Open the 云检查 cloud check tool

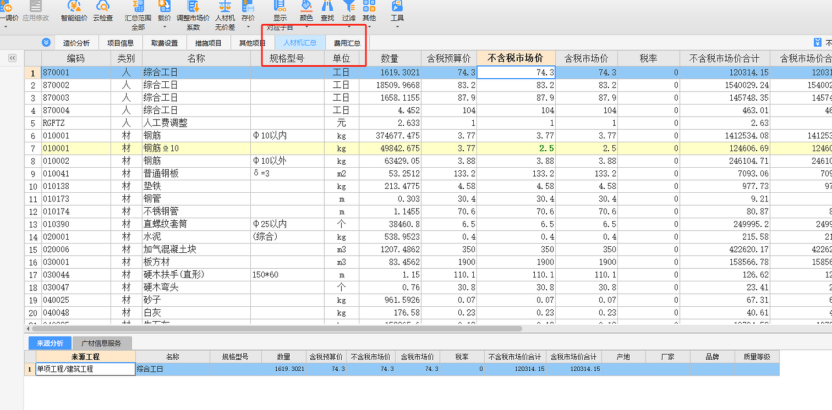click(102, 12)
